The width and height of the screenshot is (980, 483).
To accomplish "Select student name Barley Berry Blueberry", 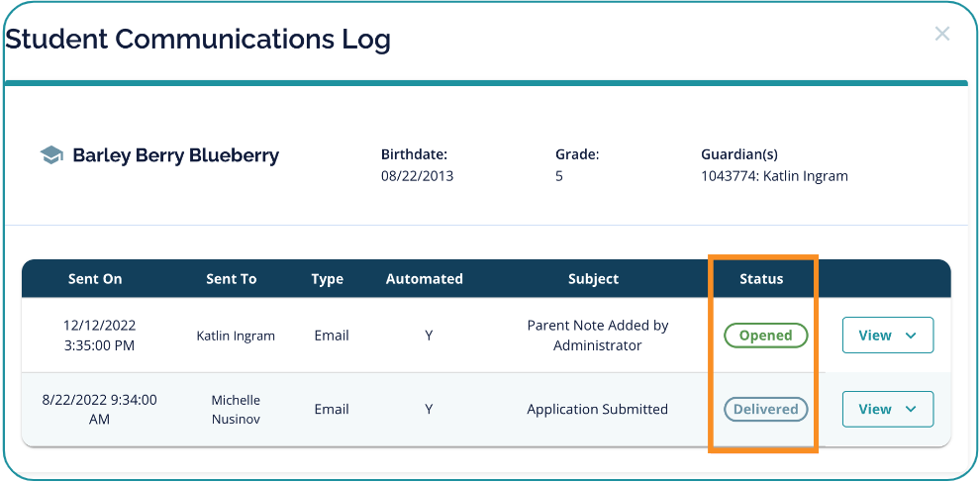I will (175, 155).
